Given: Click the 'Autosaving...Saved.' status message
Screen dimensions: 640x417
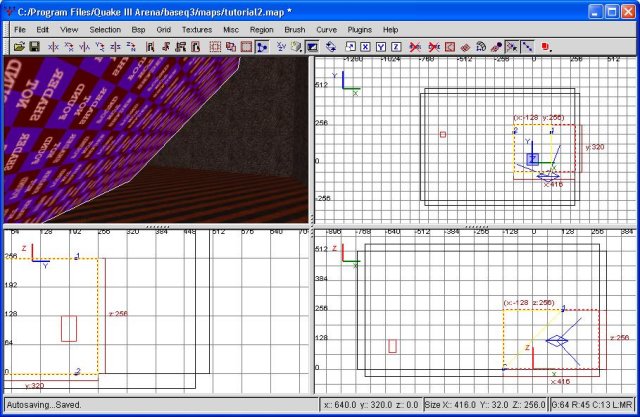Looking at the screenshot, I should (44, 405).
